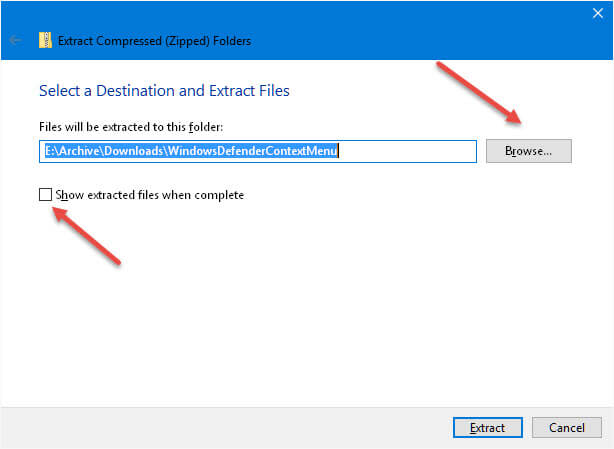
Task: Click the 'Extract Compressed (Zipped) Folders' title text
Action: point(154,41)
